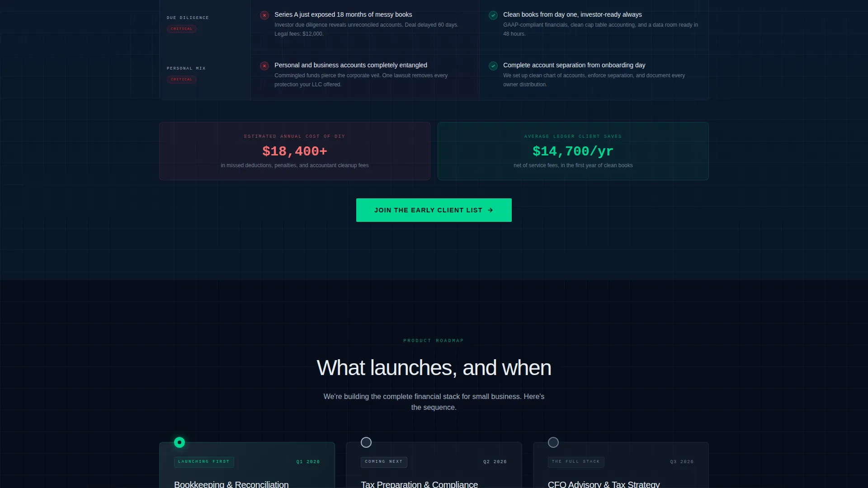Click the Average Ledger Client Saves label

[x=573, y=136]
